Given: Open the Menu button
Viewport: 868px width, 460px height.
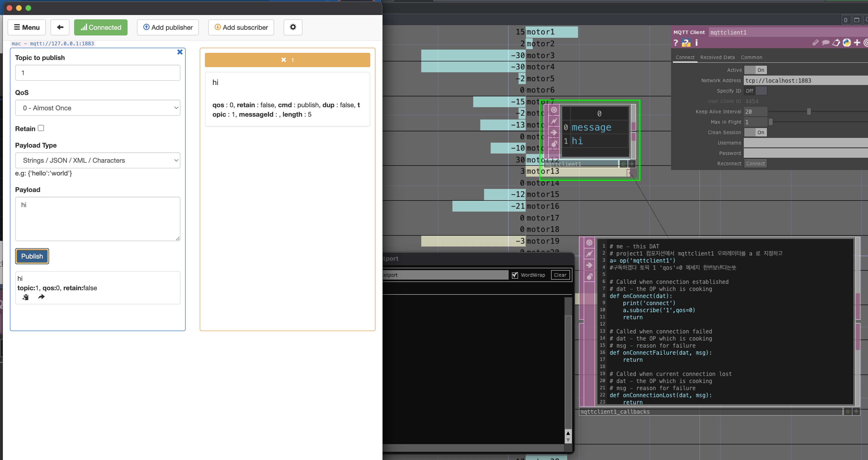Looking at the screenshot, I should point(27,27).
